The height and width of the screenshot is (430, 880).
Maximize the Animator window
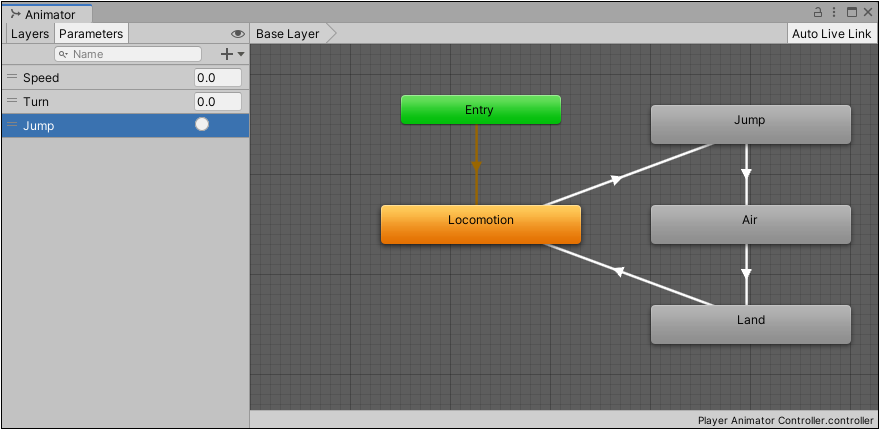(852, 13)
